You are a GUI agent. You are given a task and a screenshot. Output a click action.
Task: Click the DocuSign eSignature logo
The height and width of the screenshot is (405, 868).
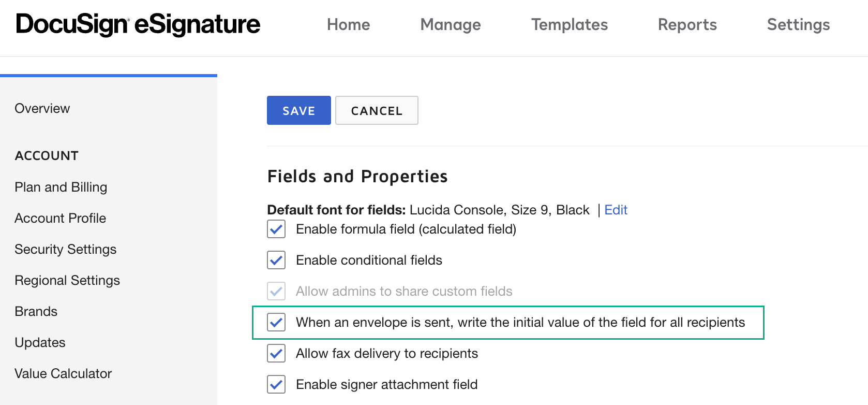[138, 24]
